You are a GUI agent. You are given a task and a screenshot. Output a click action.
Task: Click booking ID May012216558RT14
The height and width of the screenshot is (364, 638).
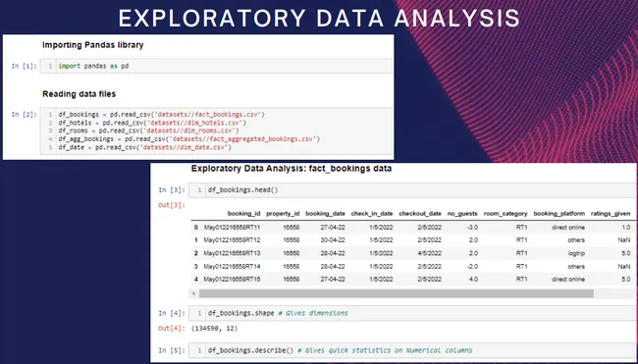(232, 267)
